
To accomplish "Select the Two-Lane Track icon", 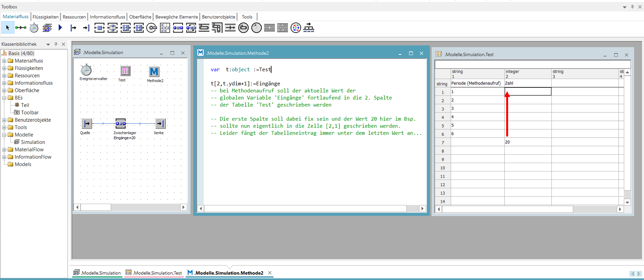I will pos(282,28).
